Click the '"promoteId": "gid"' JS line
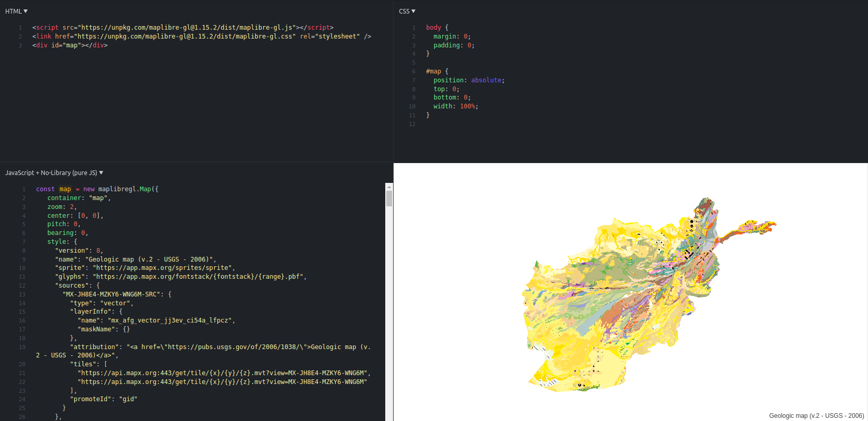Viewport: 868px width, 421px height. pyautogui.click(x=104, y=399)
